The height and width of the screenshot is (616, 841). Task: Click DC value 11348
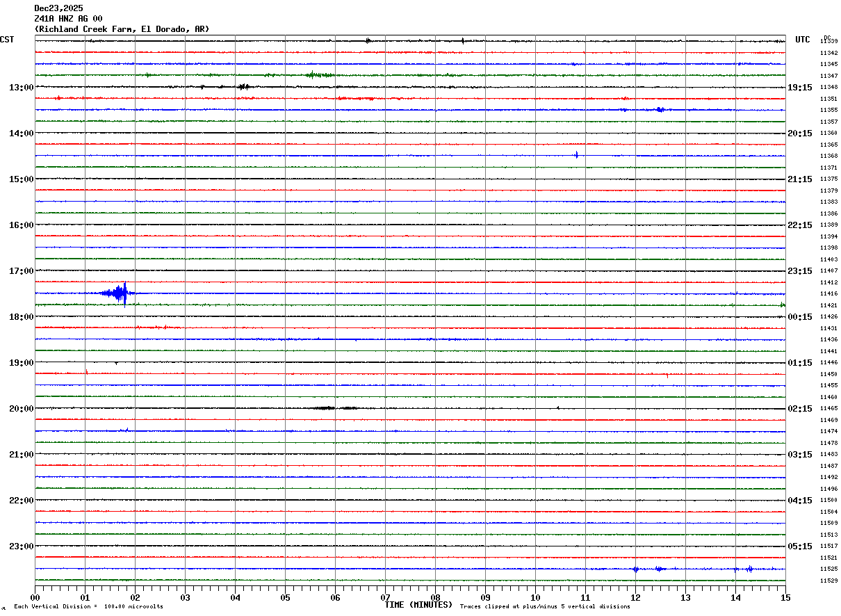(828, 88)
